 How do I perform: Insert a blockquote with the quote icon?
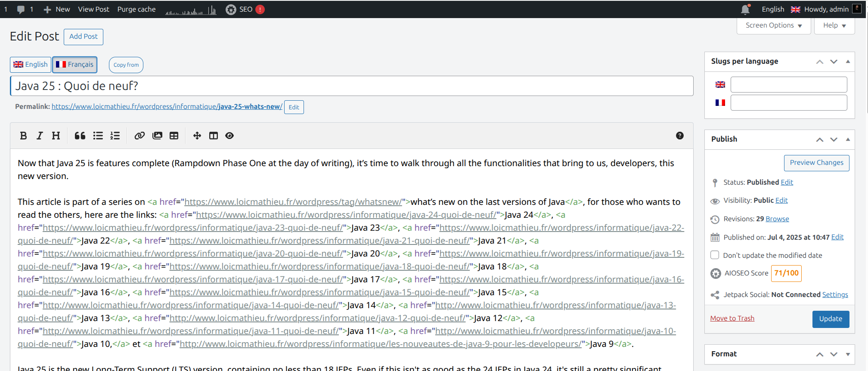[80, 136]
